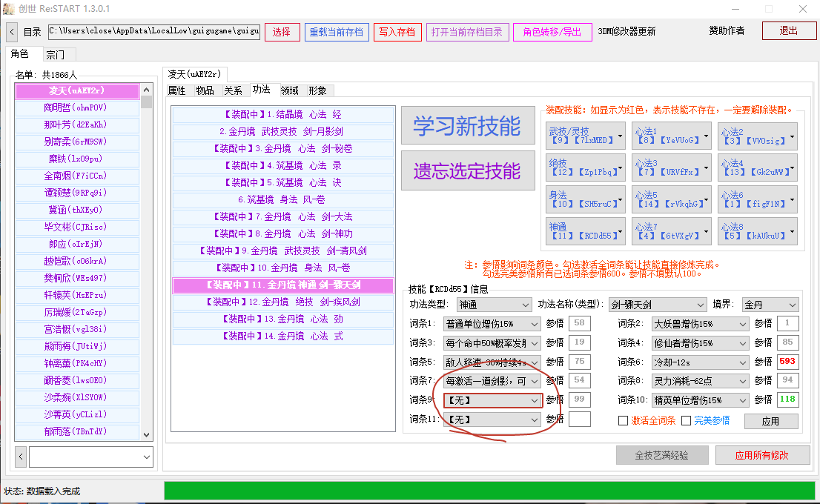Select skill row 2. 金丹境 武技灵技 剑-月影剑

(x=283, y=132)
